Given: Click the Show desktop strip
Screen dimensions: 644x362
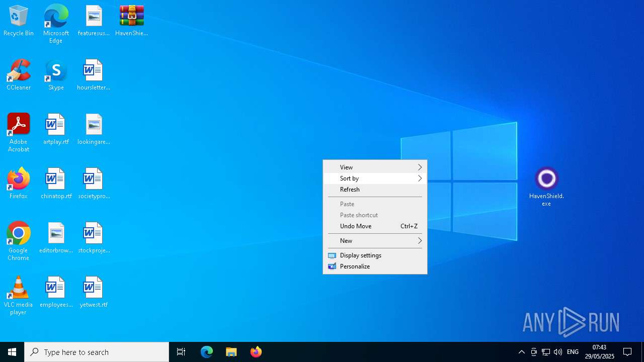Looking at the screenshot, I should click(x=642, y=352).
